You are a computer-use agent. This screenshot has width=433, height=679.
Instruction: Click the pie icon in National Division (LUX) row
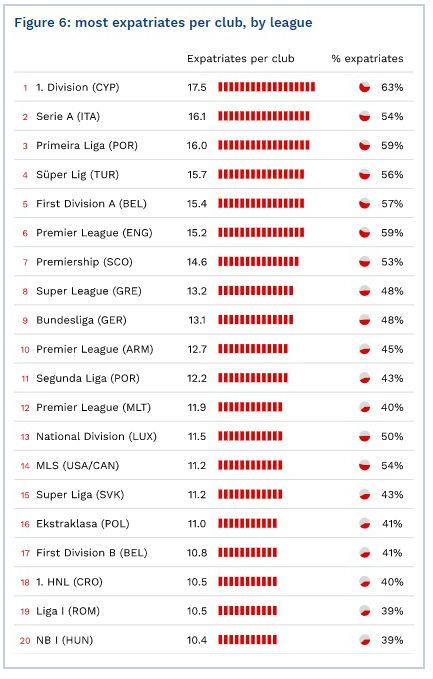(x=365, y=436)
